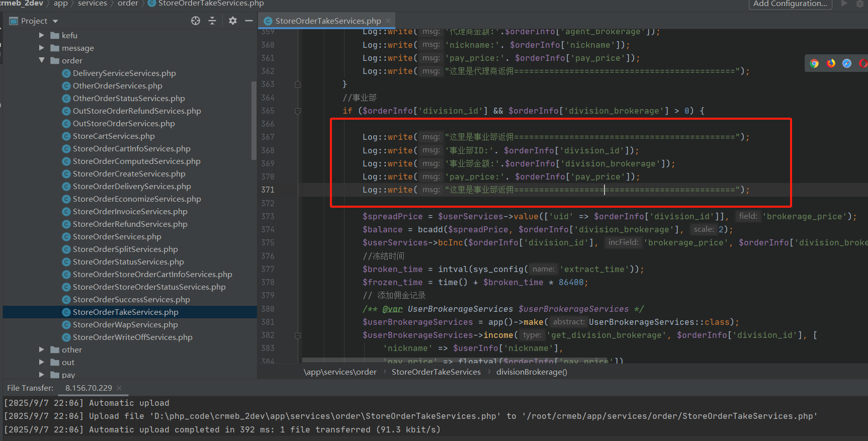Click the @var link on line 380

(x=392, y=309)
